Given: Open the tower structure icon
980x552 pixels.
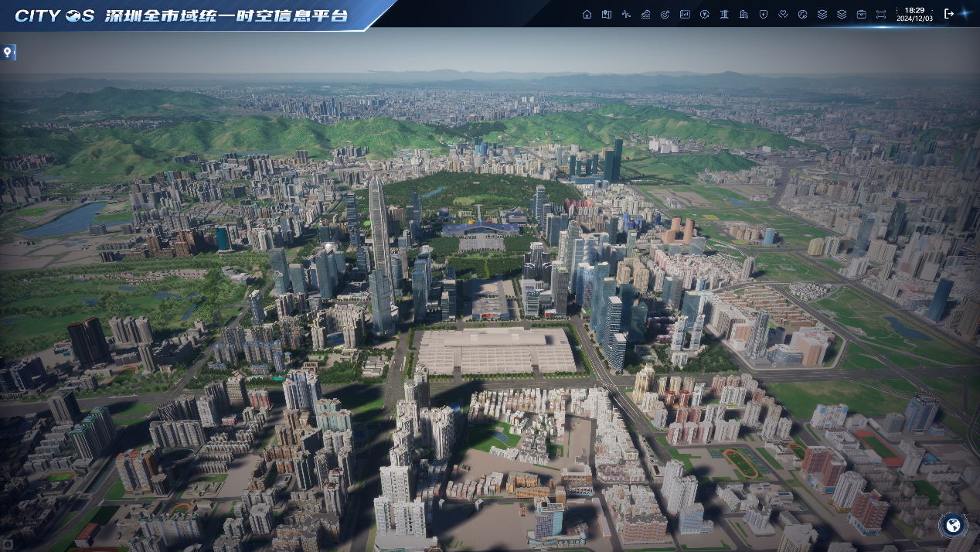Looking at the screenshot, I should [724, 14].
